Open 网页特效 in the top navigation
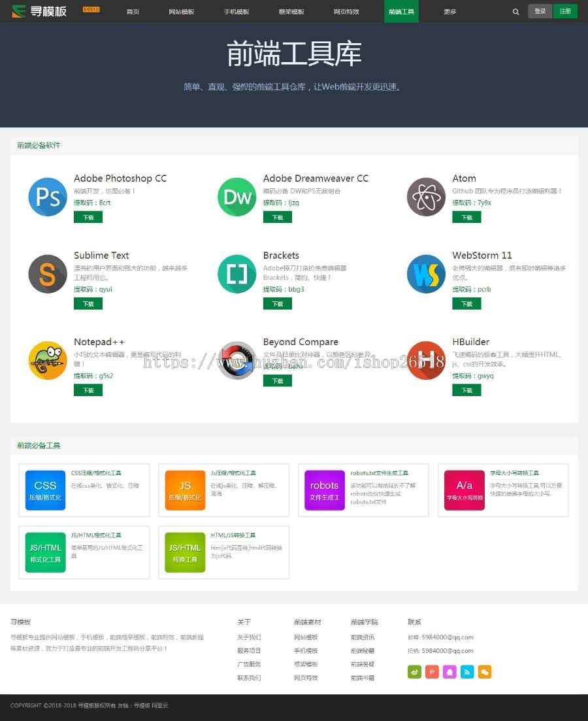This screenshot has height=721, width=588. (347, 12)
